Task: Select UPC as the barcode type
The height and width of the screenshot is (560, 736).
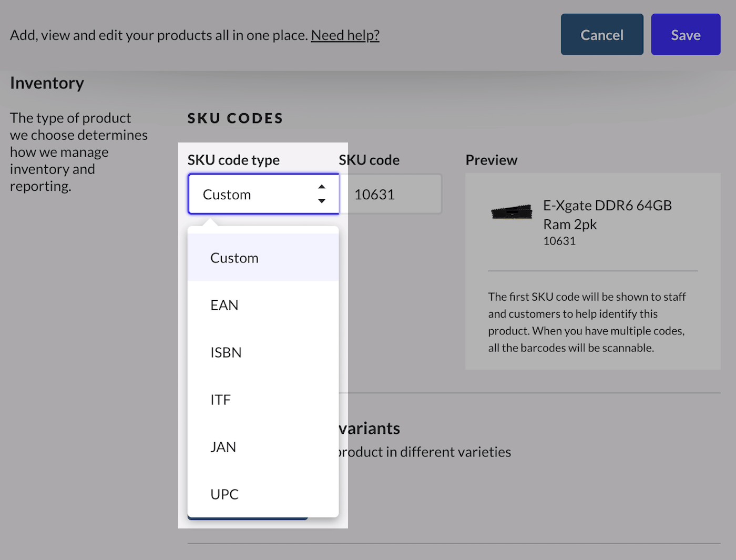Action: (224, 494)
